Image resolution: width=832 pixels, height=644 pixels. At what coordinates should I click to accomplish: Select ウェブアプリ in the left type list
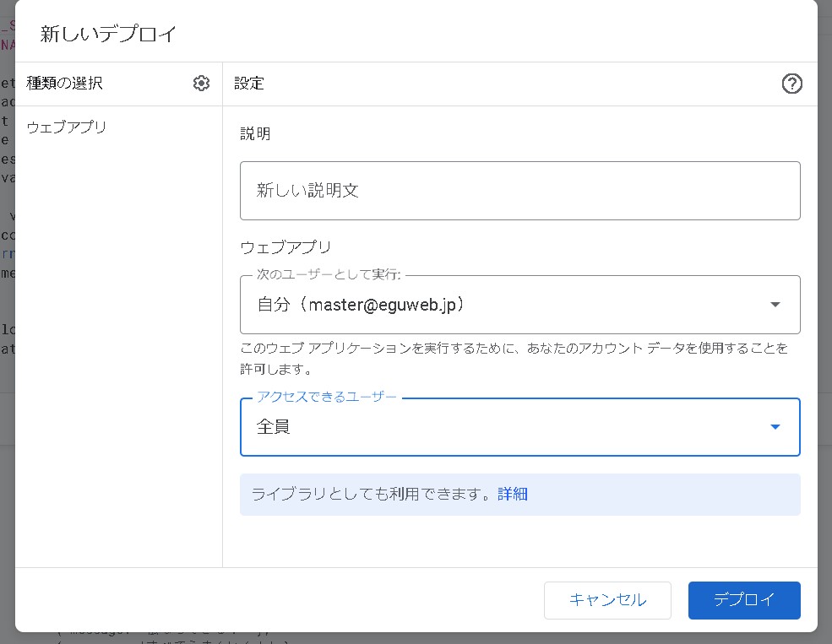[67, 128]
